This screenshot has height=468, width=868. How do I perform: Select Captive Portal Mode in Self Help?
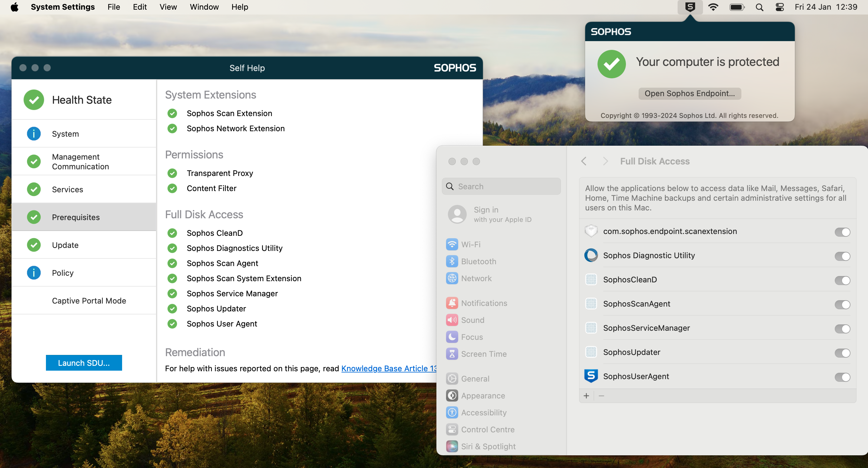84,301
